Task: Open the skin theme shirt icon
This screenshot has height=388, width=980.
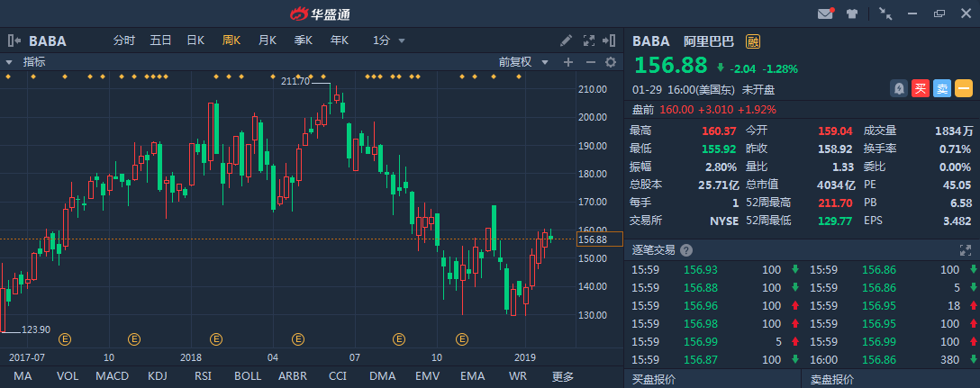Action: [x=852, y=14]
